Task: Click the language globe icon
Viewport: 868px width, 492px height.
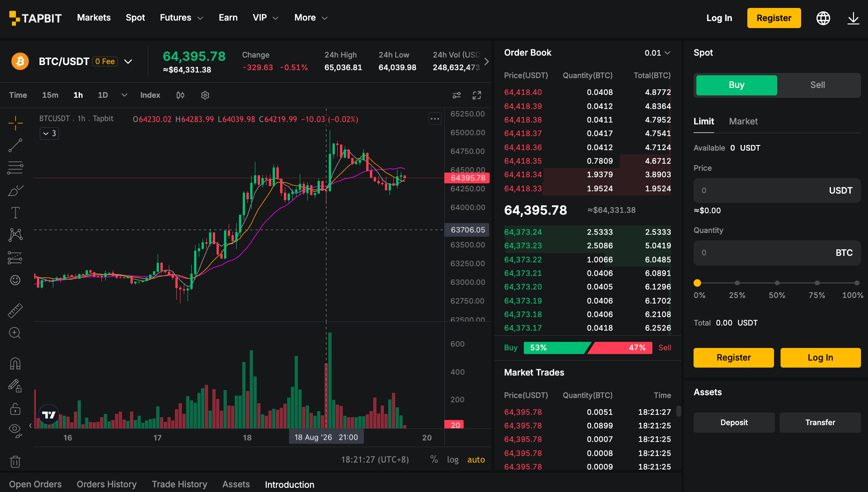Action: (x=823, y=18)
